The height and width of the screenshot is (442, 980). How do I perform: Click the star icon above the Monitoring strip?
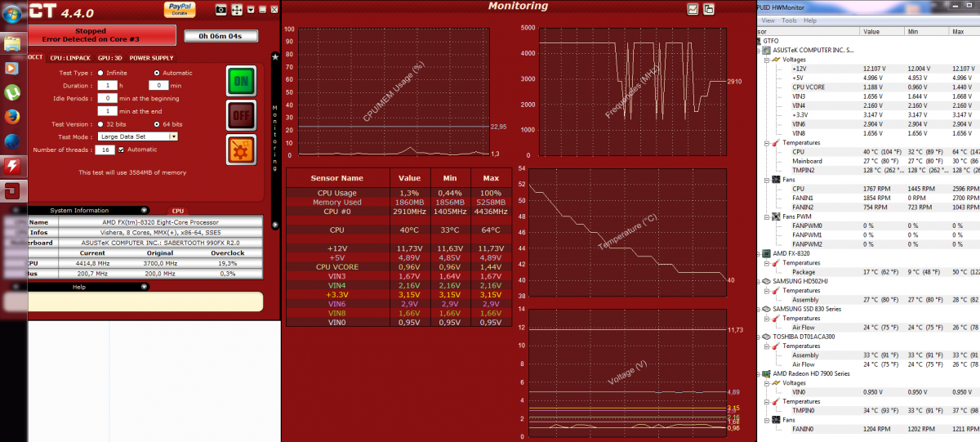tap(275, 57)
